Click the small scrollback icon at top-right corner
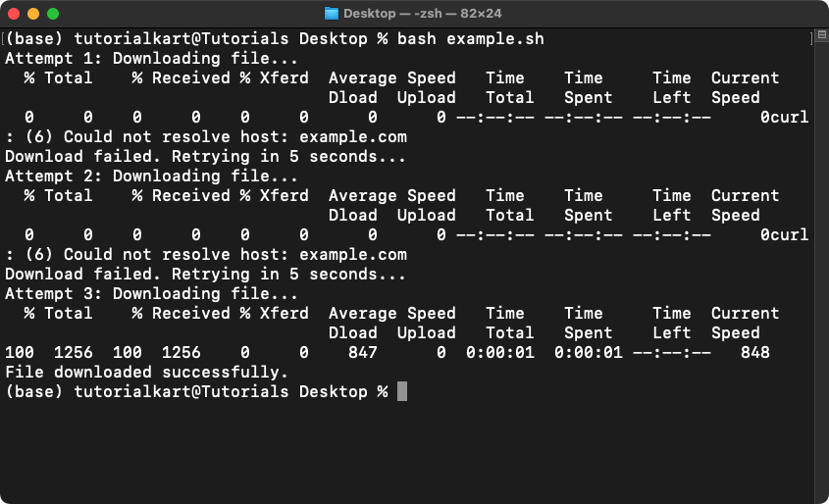This screenshot has width=829, height=504. 821,35
